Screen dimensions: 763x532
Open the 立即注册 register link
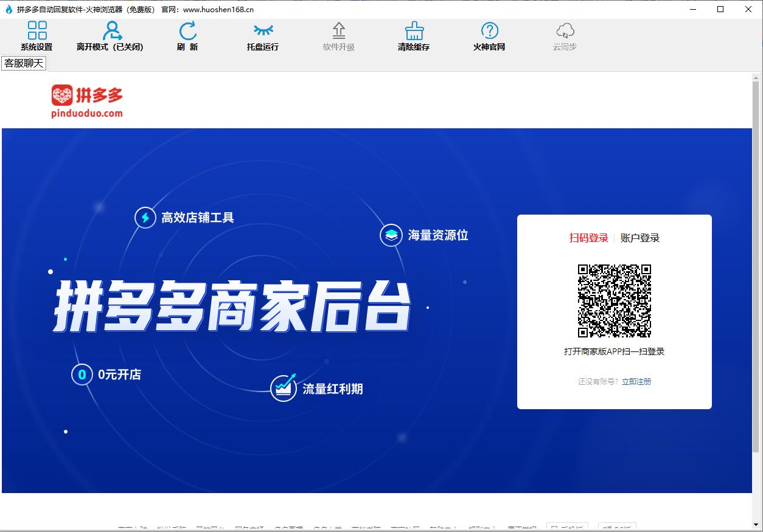click(x=636, y=381)
